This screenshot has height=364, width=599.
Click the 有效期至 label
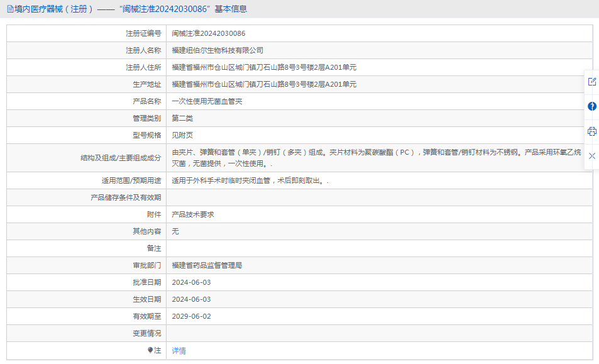[x=146, y=316]
